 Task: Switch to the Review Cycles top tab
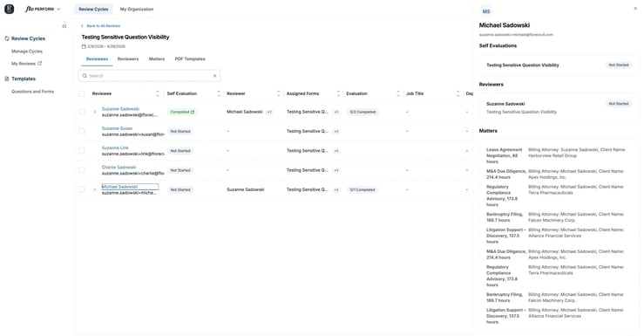coord(93,9)
